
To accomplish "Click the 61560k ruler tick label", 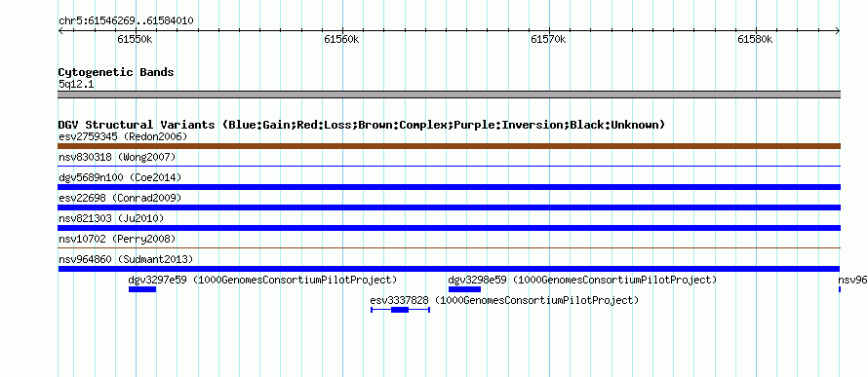I will pos(341,39).
